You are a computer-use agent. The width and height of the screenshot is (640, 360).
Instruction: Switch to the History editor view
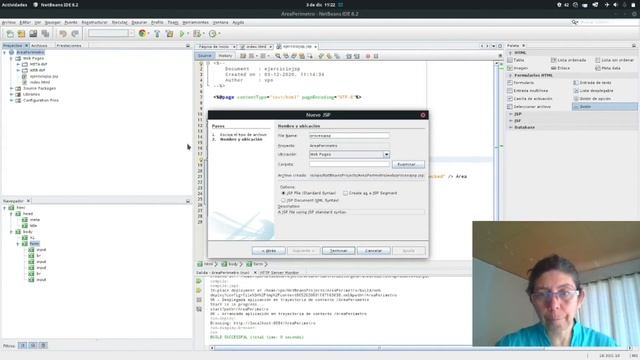pyautogui.click(x=225, y=56)
